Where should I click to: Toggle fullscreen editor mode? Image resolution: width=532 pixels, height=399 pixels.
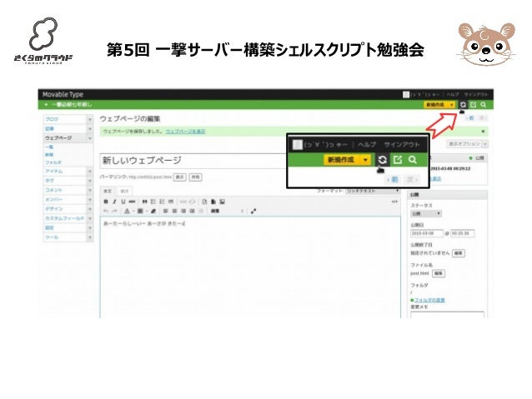pyautogui.click(x=253, y=211)
